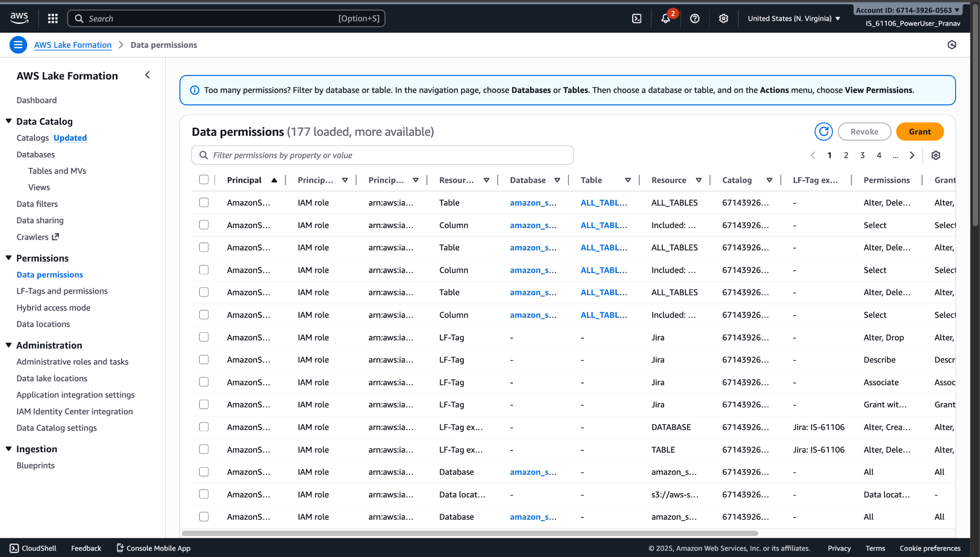Go to previous page of permissions
Image resolution: width=980 pixels, height=557 pixels.
point(813,155)
